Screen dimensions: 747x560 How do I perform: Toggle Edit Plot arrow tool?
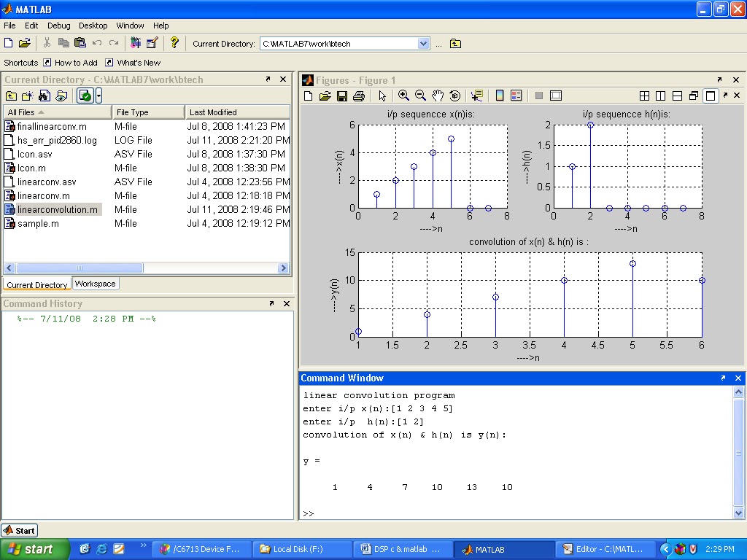tap(382, 96)
